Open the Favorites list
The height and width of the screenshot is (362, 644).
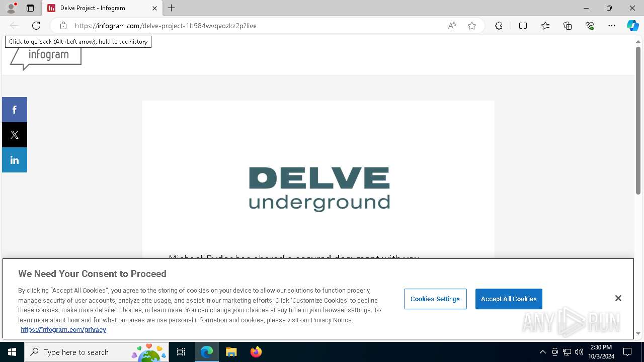point(545,26)
